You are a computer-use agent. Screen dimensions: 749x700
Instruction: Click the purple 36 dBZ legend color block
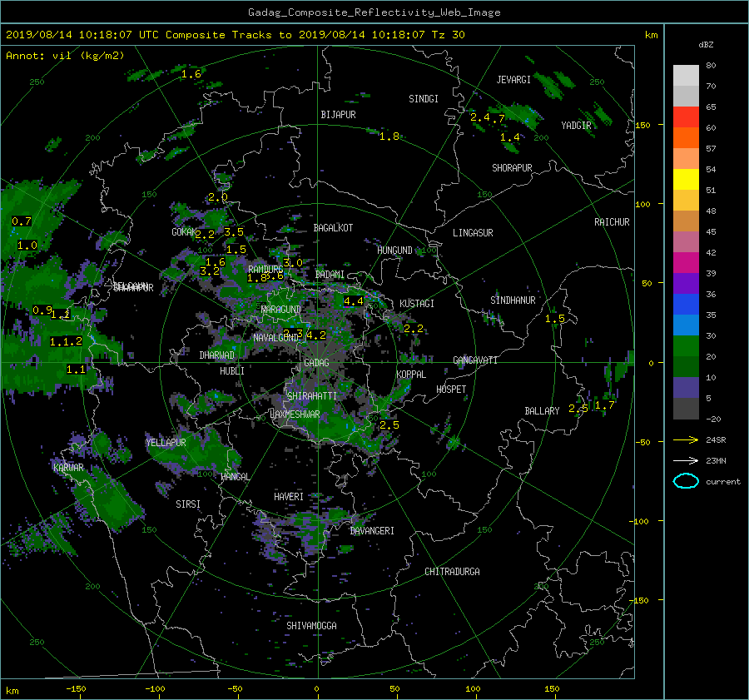(x=686, y=283)
